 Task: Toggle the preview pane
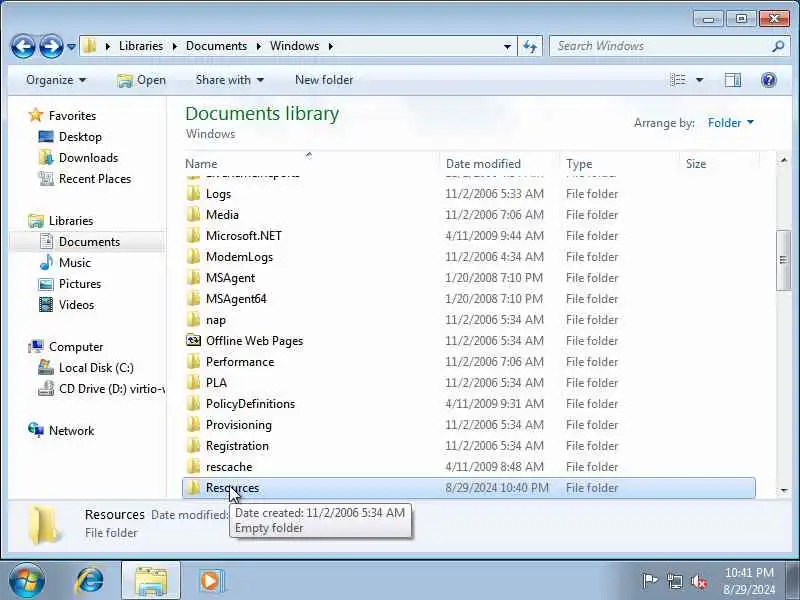click(x=733, y=80)
